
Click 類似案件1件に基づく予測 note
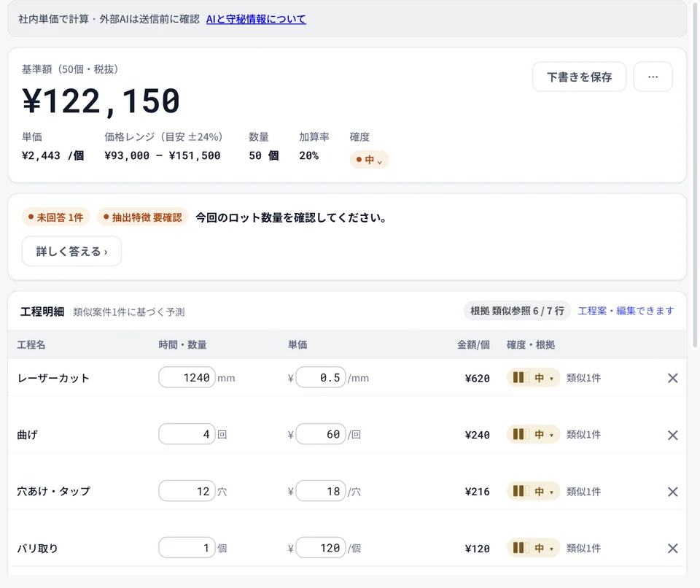(128, 312)
